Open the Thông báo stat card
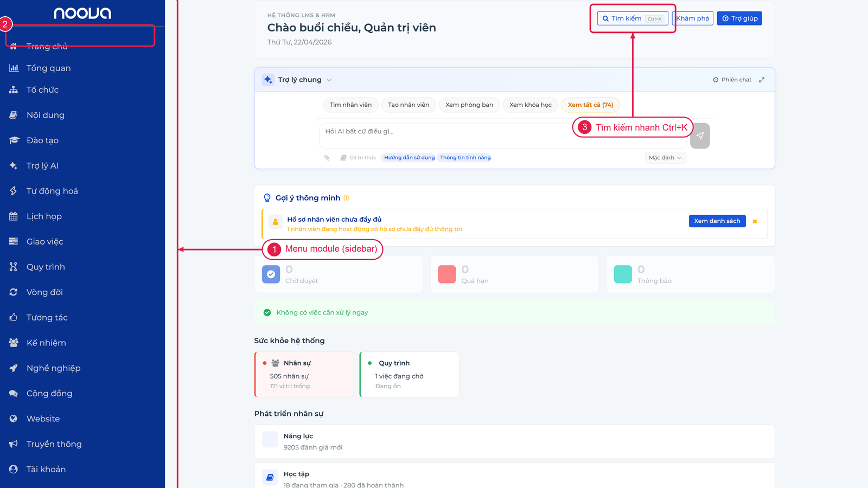The image size is (868, 488). [x=691, y=274]
